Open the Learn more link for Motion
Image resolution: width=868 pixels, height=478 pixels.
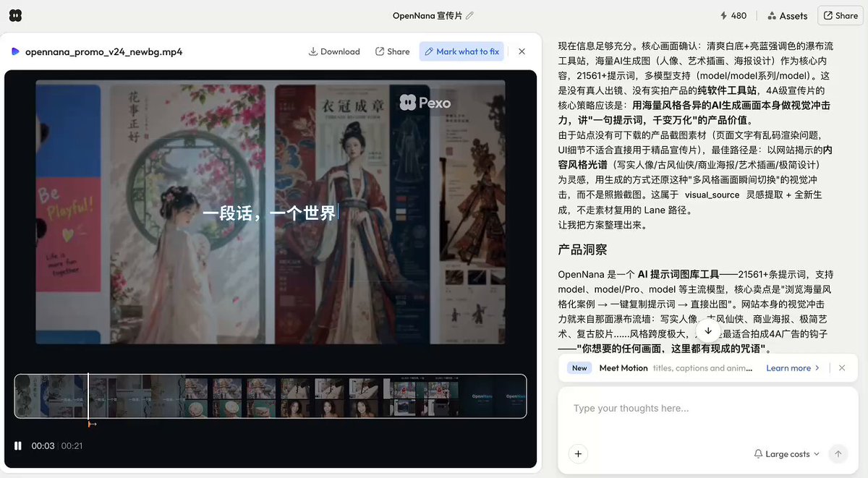[793, 368]
